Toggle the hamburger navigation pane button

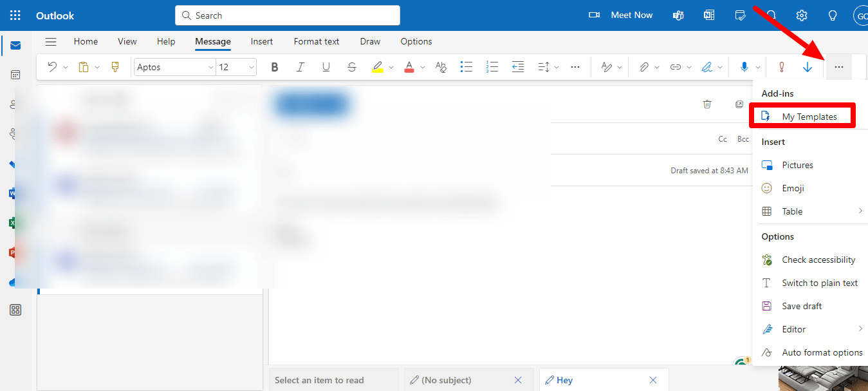click(x=51, y=42)
